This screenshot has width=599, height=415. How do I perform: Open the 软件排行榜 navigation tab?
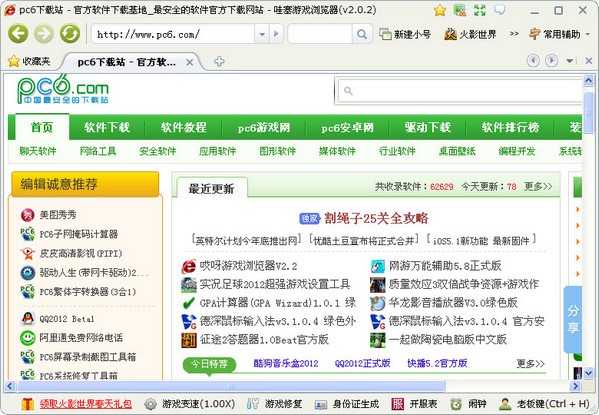click(510, 127)
